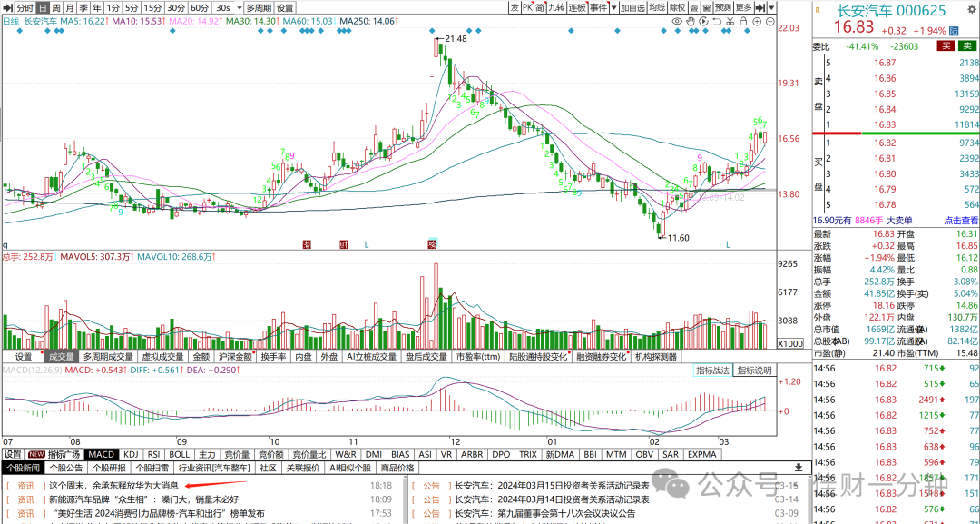Click the 窗 window toolbar button

[x=706, y=7]
